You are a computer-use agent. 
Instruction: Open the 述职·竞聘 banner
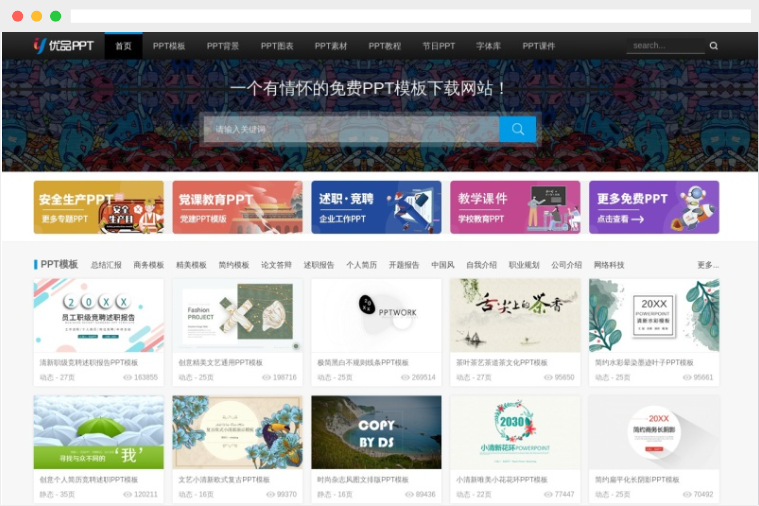[376, 207]
